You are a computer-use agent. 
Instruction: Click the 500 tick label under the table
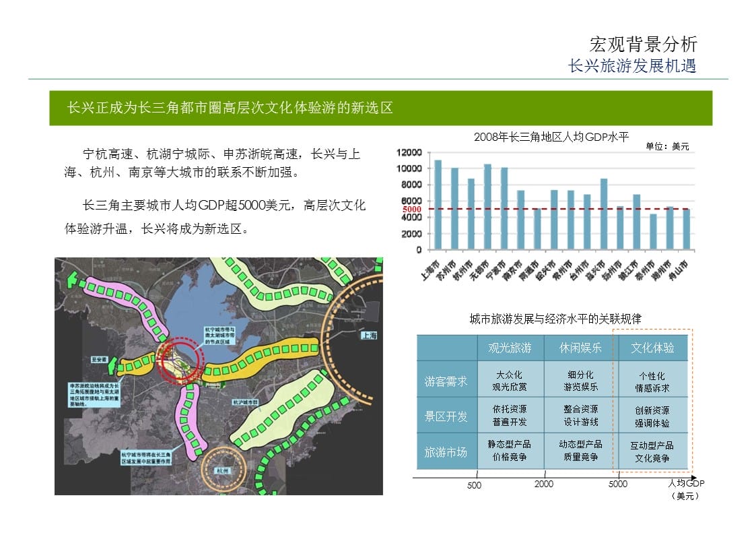(x=474, y=485)
